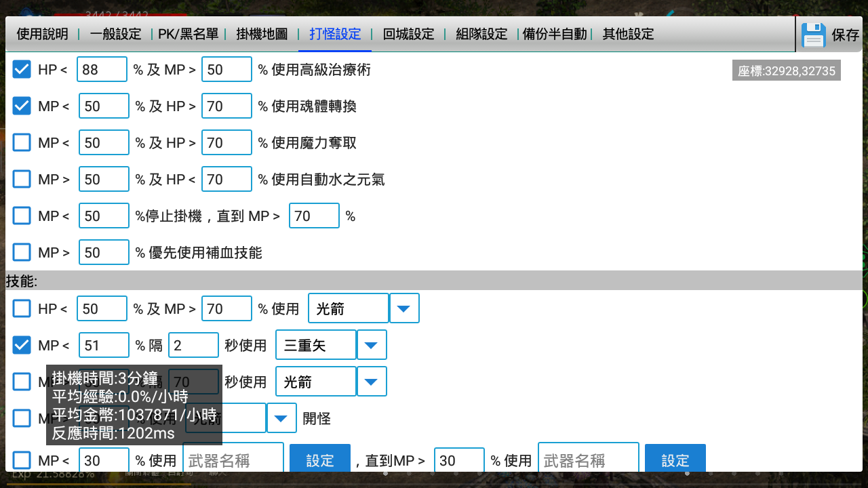The width and height of the screenshot is (868, 488).
Task: Open dropdown arrow before 開怪
Action: [281, 418]
